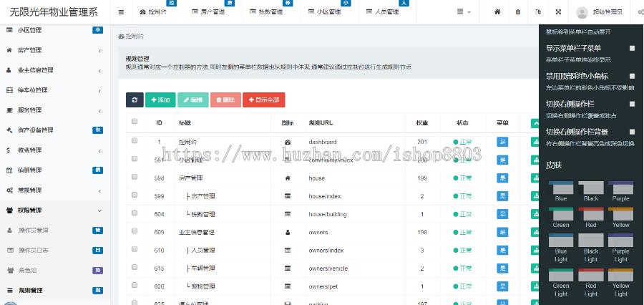
Task: Switch to the 小区管理 top tab
Action: [x=330, y=12]
